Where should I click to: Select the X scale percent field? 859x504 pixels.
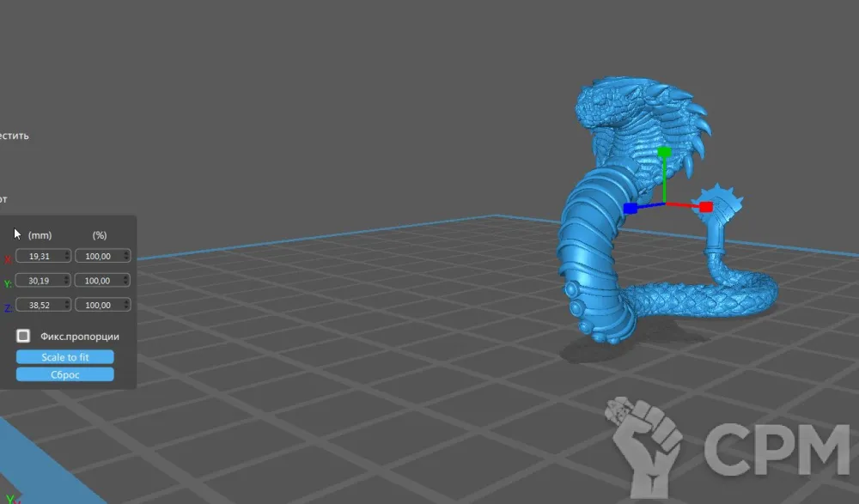tap(98, 256)
